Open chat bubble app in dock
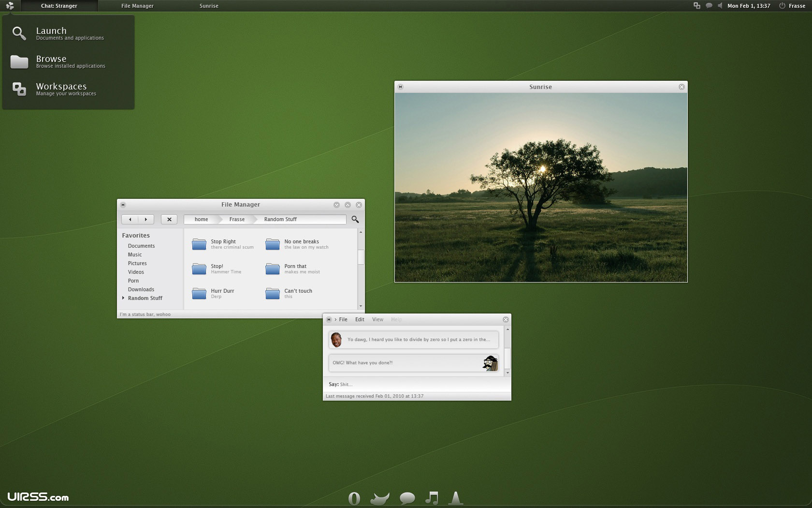The height and width of the screenshot is (508, 812). pos(407,498)
